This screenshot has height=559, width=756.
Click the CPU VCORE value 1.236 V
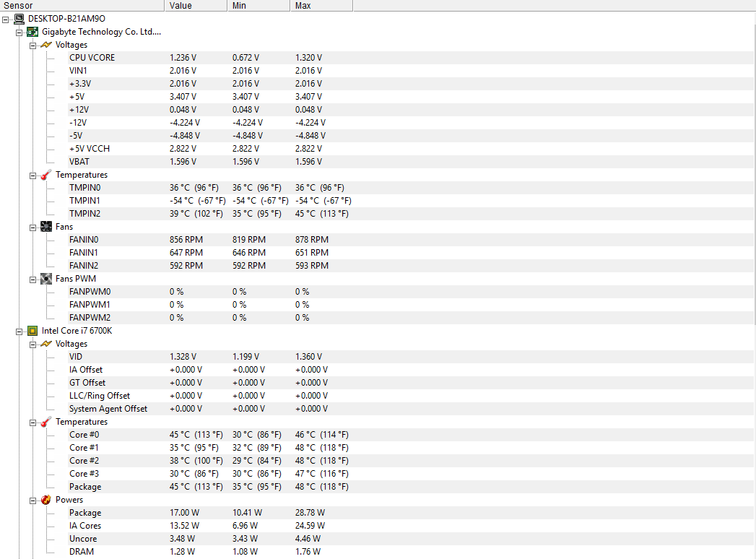coord(183,58)
